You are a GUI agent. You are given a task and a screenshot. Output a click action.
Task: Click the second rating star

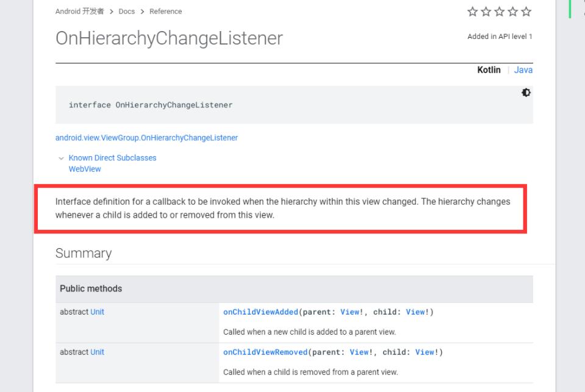pos(484,12)
